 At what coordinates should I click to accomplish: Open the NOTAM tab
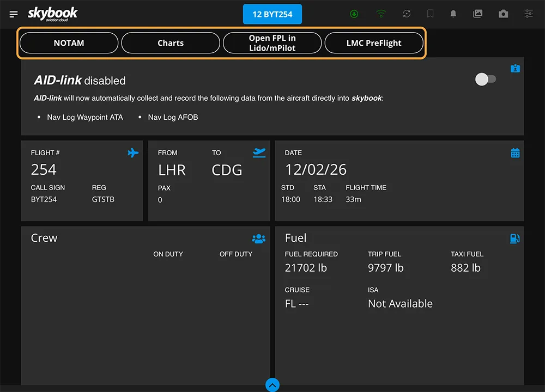(x=69, y=43)
